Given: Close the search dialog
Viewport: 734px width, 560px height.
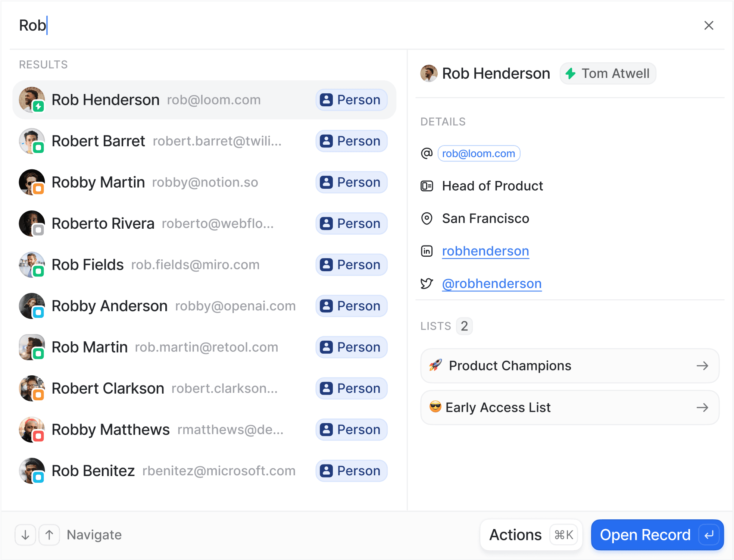Looking at the screenshot, I should (x=709, y=25).
